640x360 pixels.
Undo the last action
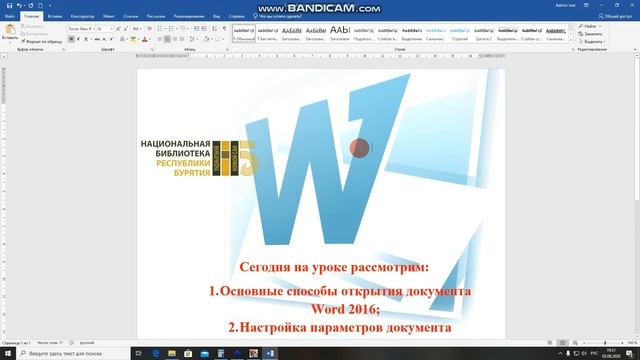pyautogui.click(x=19, y=5)
